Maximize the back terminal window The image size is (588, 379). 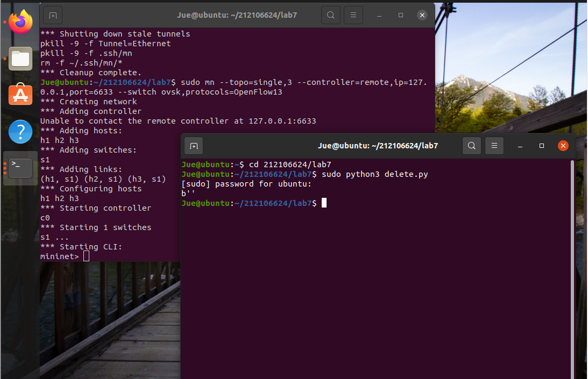[400, 15]
